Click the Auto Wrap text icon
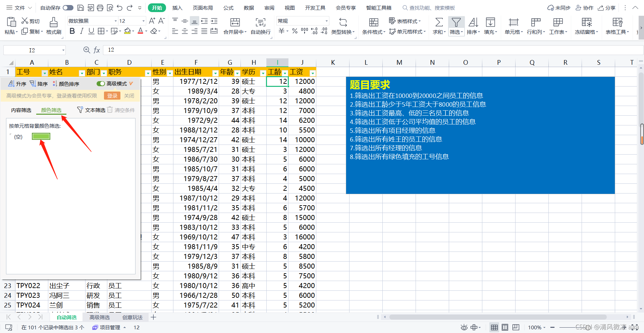Screen dimensions: 644x333 (x=260, y=22)
